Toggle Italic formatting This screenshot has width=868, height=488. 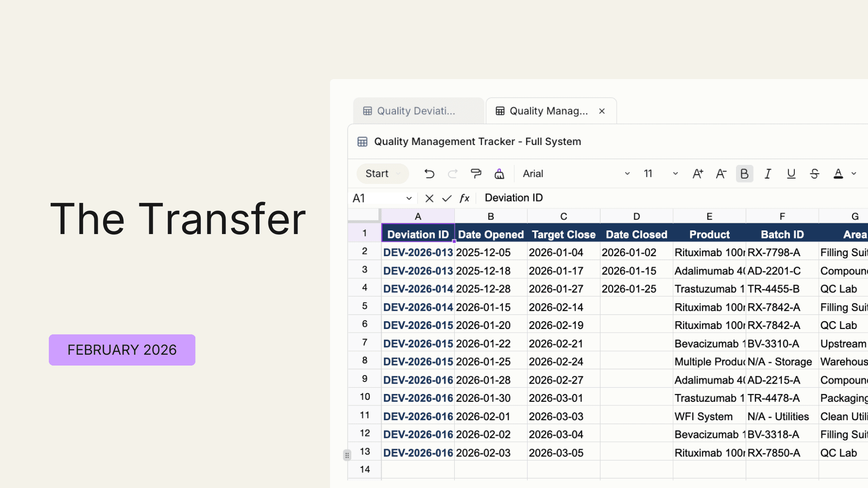click(768, 174)
